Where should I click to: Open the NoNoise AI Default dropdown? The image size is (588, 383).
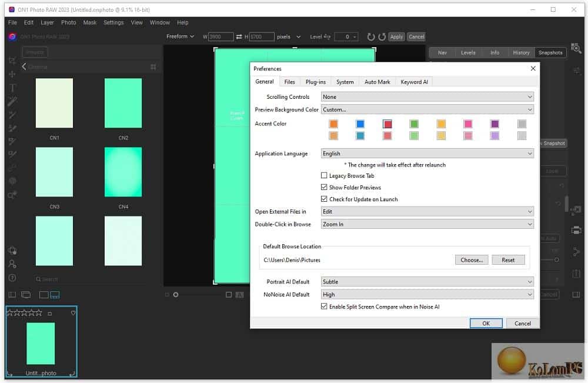click(x=427, y=295)
